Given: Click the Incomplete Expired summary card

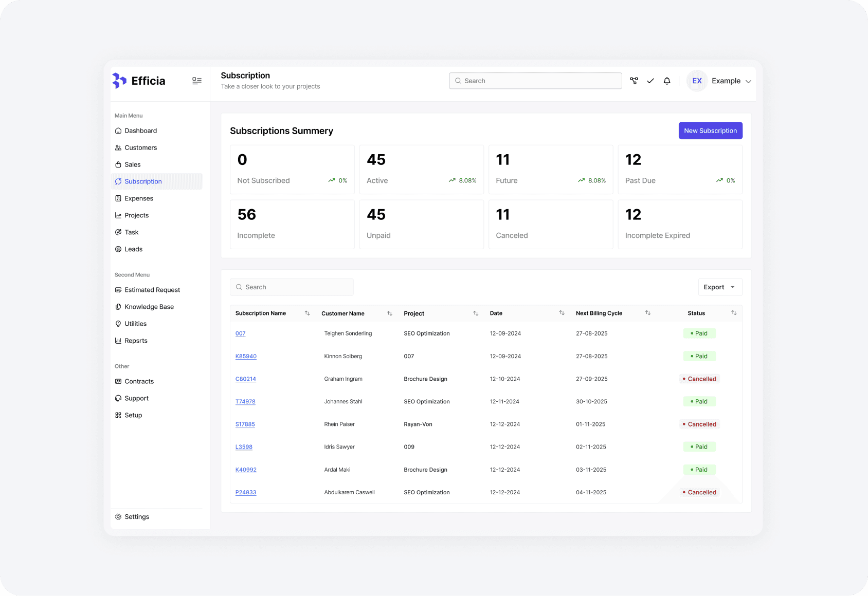Looking at the screenshot, I should pos(680,225).
